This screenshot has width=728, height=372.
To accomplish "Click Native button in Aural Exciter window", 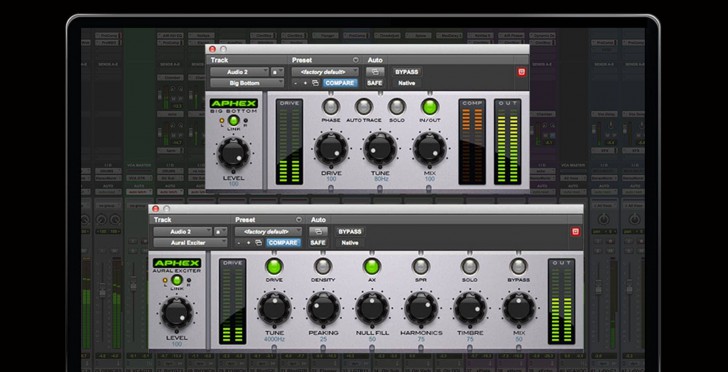I will click(350, 242).
